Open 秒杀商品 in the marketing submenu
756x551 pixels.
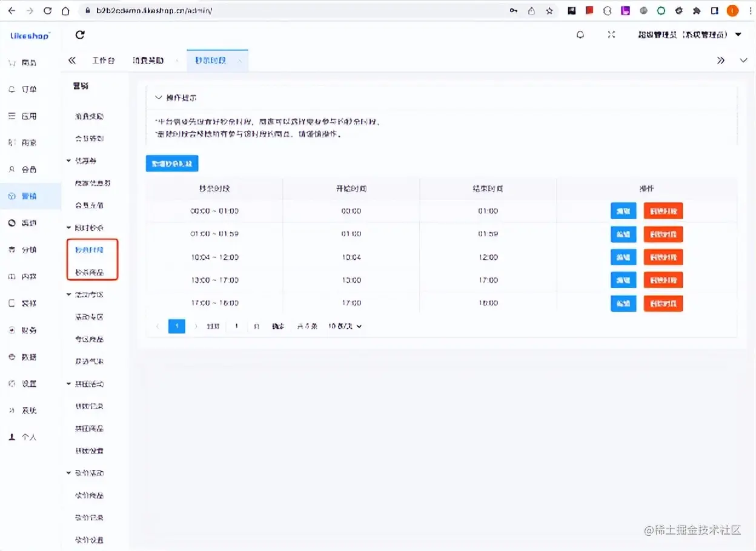point(89,272)
